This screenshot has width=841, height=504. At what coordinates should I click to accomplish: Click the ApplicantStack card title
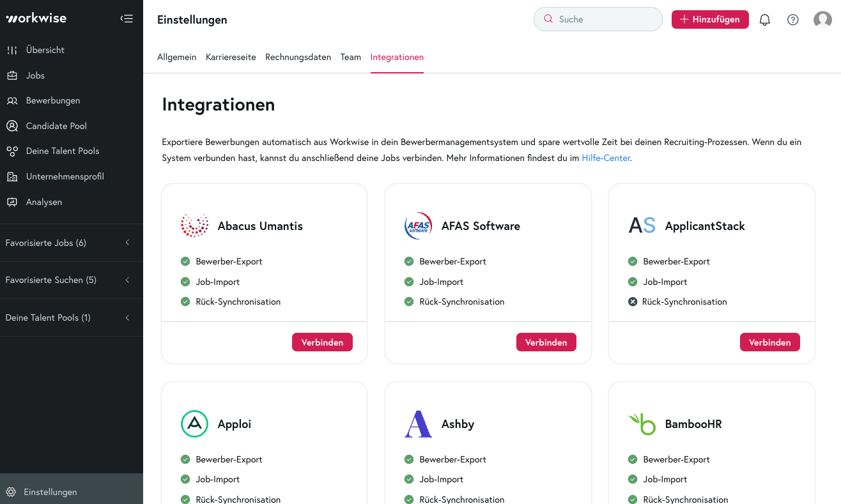tap(705, 226)
